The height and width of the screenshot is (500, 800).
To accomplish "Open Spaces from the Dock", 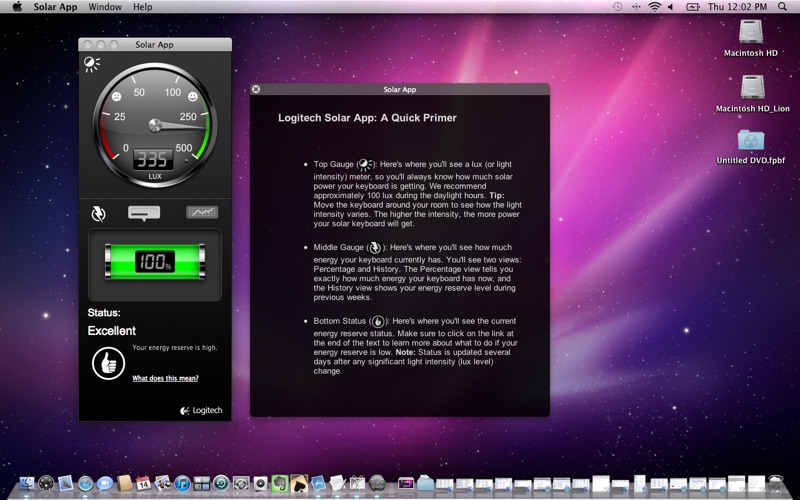I will point(202,483).
